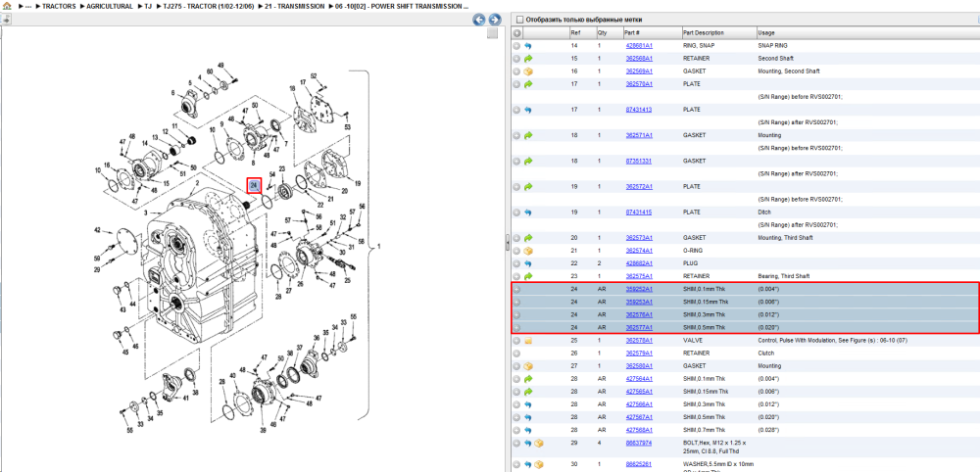Open TRACTORS breadcrumb
Viewport: 980px width, 472px height.
coord(60,6)
